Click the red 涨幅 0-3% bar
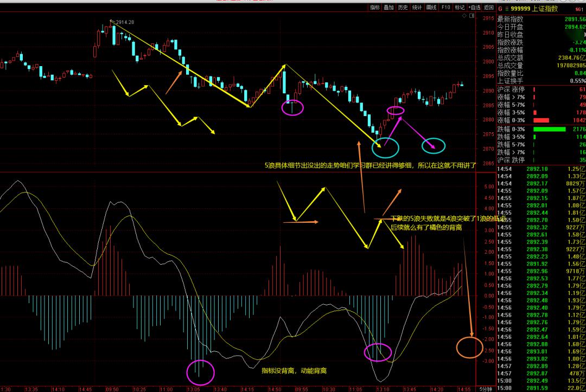This screenshot has height=392, width=586. 541,120
